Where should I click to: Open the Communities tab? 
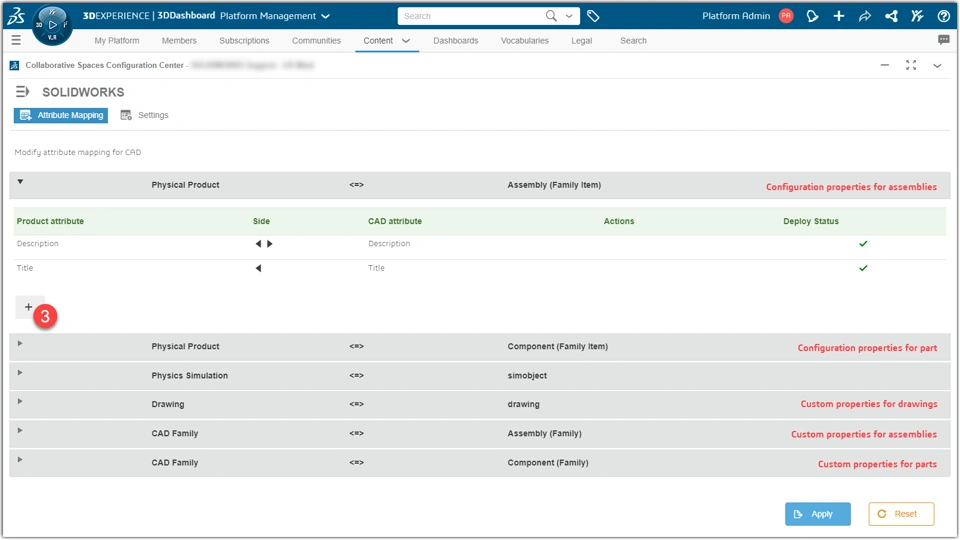coord(317,40)
